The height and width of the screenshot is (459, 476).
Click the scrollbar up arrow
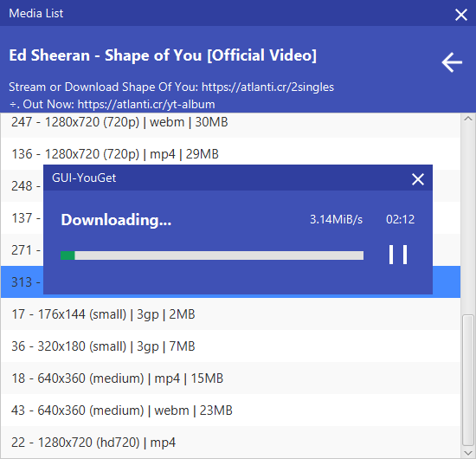coord(468,119)
